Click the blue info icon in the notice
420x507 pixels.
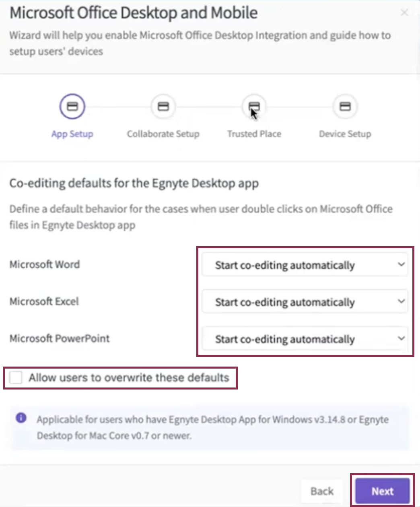click(21, 418)
